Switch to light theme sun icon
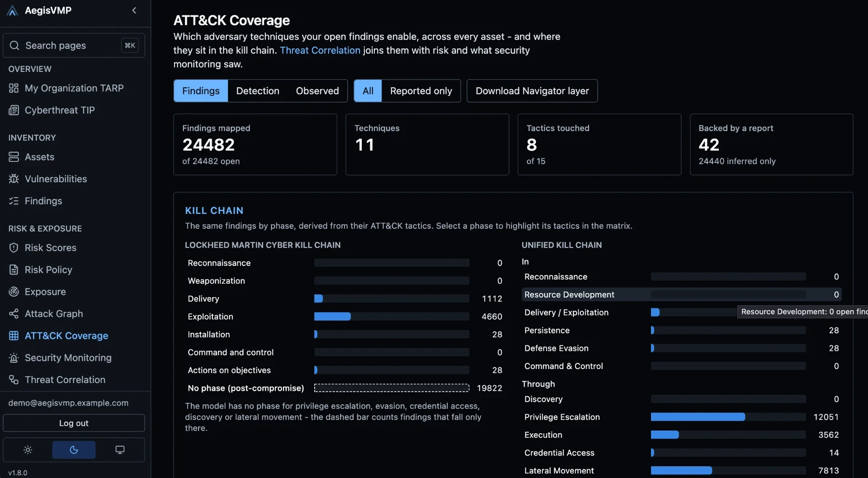The height and width of the screenshot is (478, 868). pyautogui.click(x=28, y=450)
